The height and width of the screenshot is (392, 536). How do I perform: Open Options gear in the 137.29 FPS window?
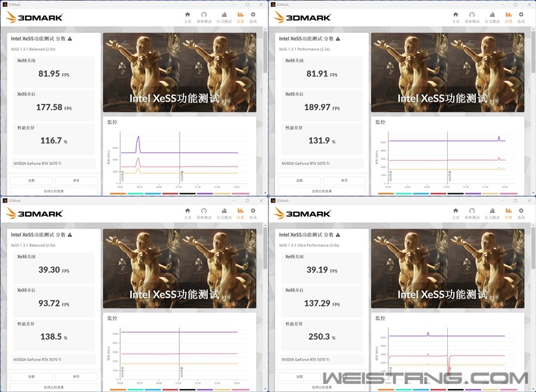coord(521,213)
